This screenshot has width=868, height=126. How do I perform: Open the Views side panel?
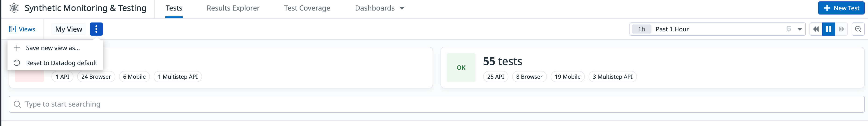(22, 29)
